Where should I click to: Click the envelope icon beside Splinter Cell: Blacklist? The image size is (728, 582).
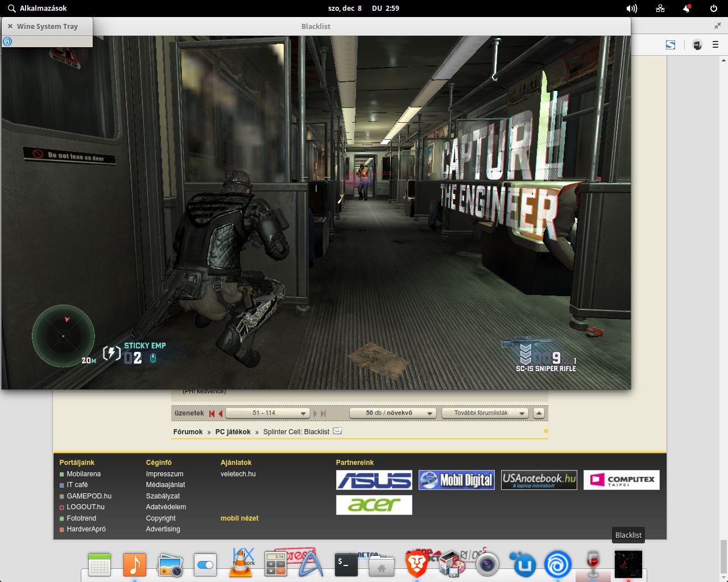click(x=337, y=431)
